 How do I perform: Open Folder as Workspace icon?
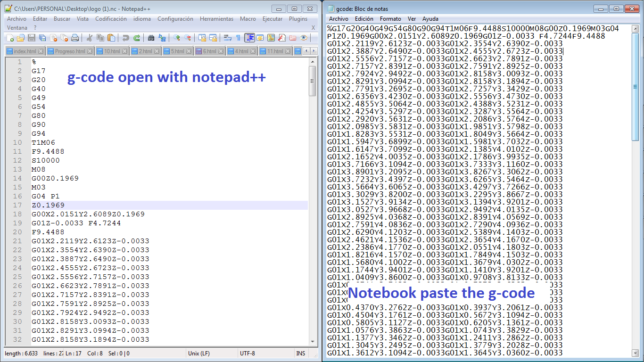click(x=293, y=38)
